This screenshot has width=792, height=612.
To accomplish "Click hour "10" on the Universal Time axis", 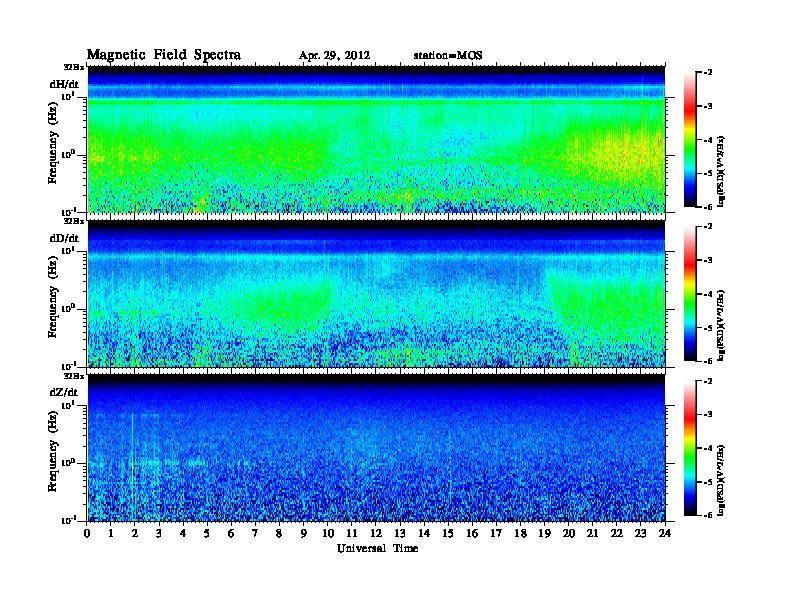I will coord(328,533).
